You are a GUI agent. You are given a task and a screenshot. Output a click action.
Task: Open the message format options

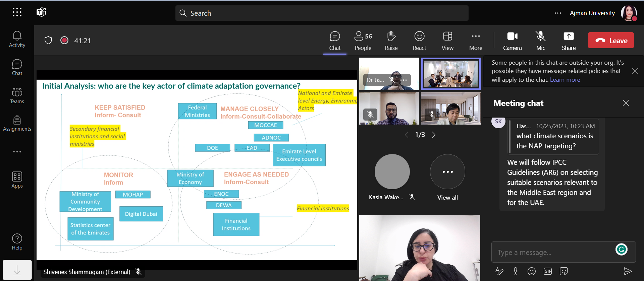(x=499, y=271)
